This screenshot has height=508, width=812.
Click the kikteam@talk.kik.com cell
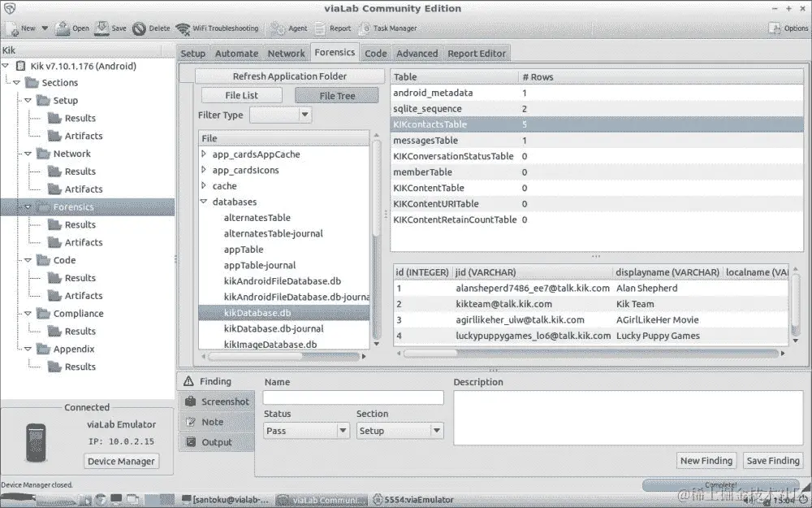tap(504, 304)
